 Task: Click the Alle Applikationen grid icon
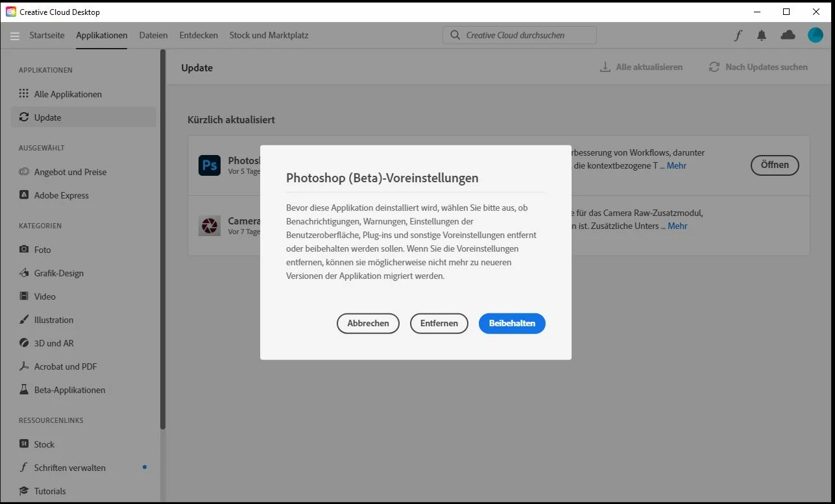[24, 93]
